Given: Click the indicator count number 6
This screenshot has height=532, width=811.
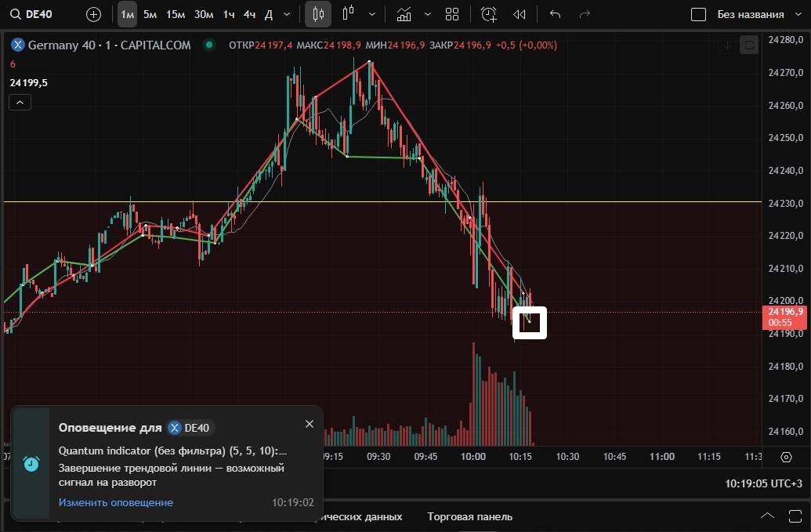Looking at the screenshot, I should tap(13, 64).
